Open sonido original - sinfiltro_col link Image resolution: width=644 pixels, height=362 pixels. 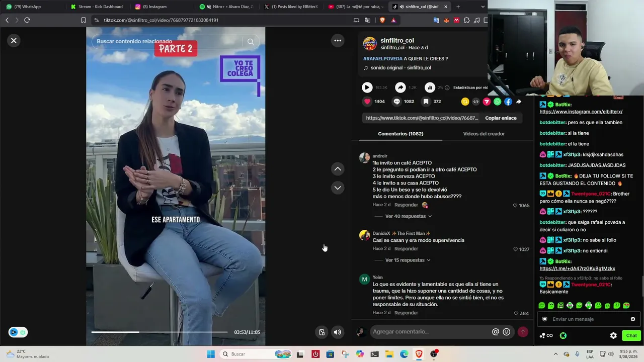(400, 68)
